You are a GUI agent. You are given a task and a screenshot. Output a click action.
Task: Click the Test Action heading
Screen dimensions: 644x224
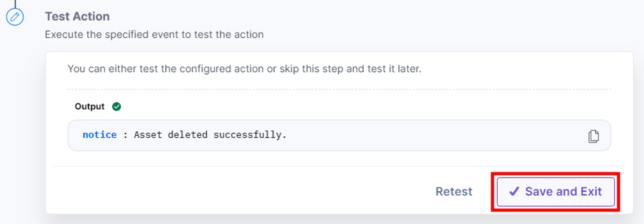pos(77,16)
